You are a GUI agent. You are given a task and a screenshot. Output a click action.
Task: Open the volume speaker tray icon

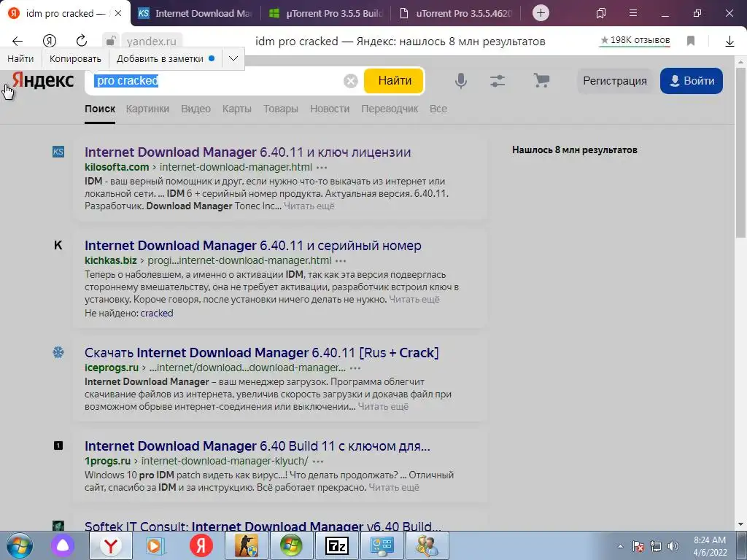[x=673, y=546]
